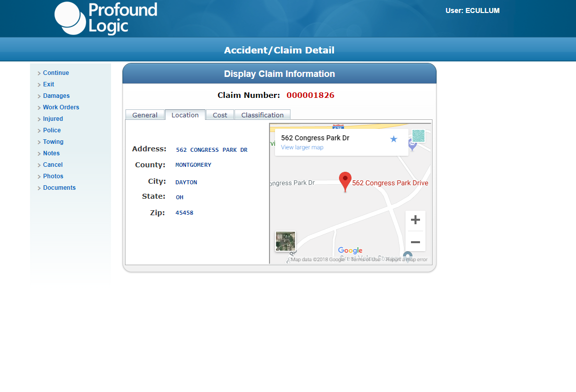Click the Continue link in sidebar

[56, 73]
